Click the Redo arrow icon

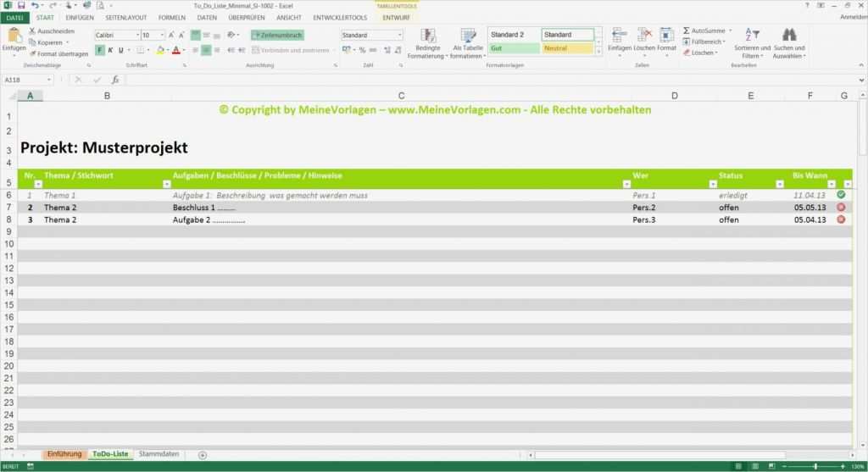click(53, 6)
